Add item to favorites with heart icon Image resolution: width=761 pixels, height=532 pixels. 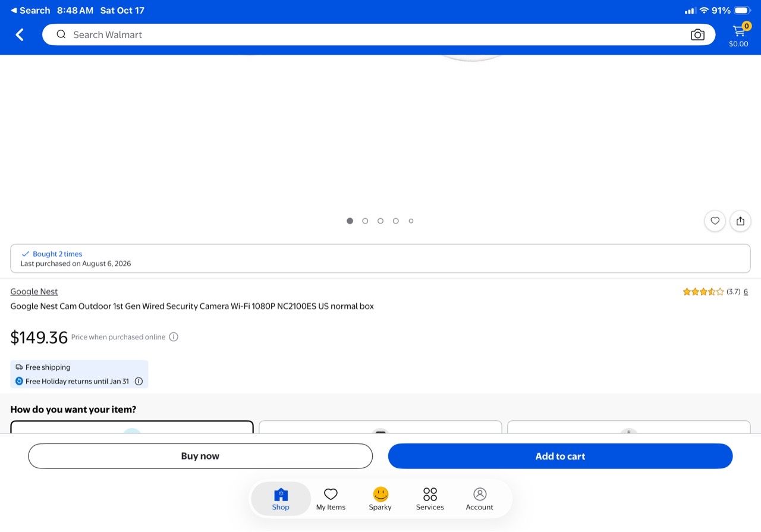(715, 221)
